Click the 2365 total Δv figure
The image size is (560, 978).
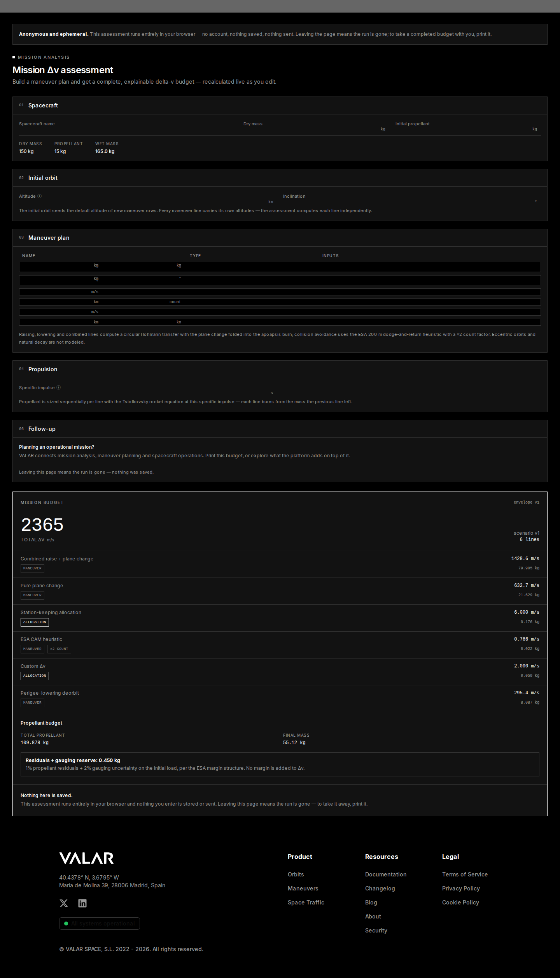click(42, 525)
